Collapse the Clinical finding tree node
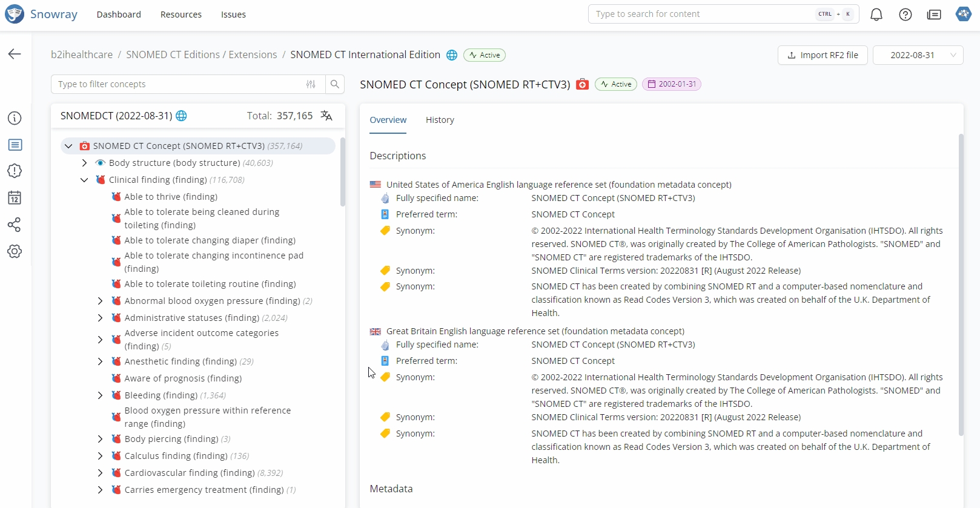 [84, 180]
